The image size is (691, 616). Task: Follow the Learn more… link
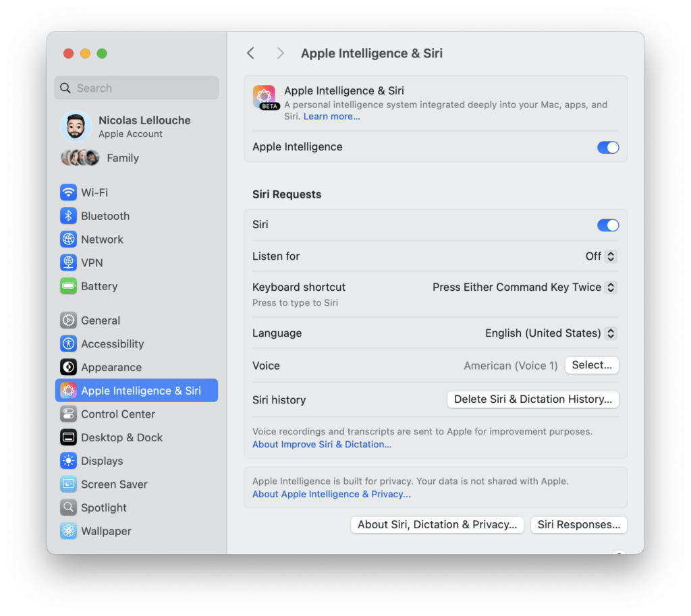click(x=331, y=116)
